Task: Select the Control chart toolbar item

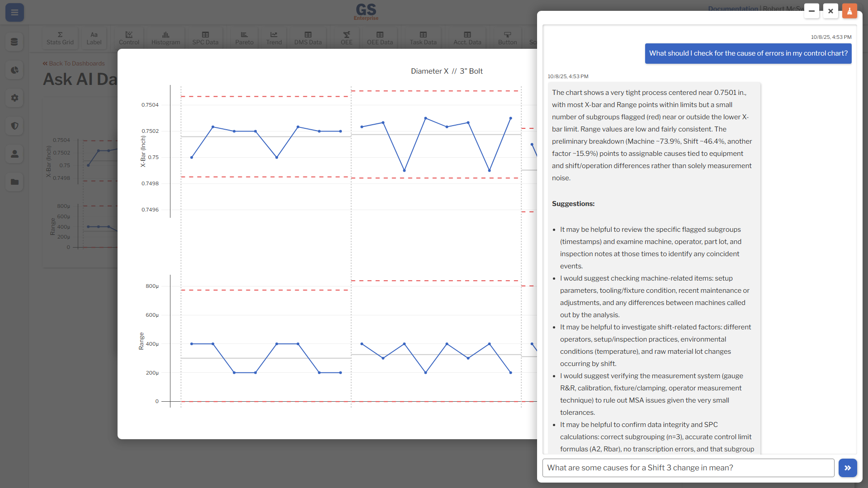Action: 129,38
